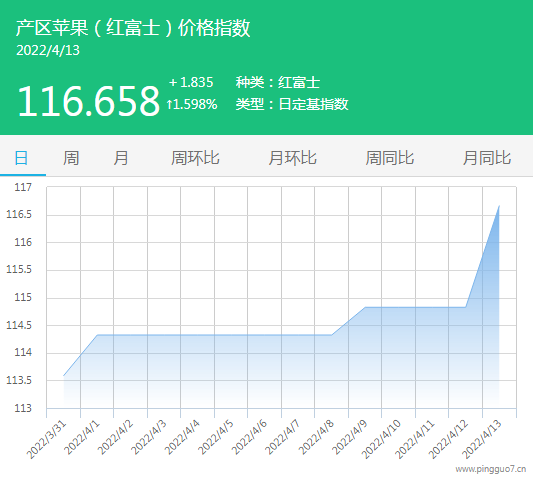Click the date 2022/4/13 under title
The image size is (533, 477).
click(48, 50)
